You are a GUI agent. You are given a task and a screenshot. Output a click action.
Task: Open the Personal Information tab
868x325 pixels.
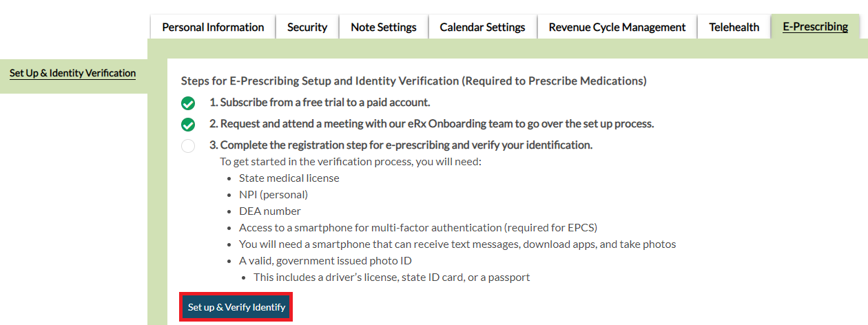tap(213, 28)
